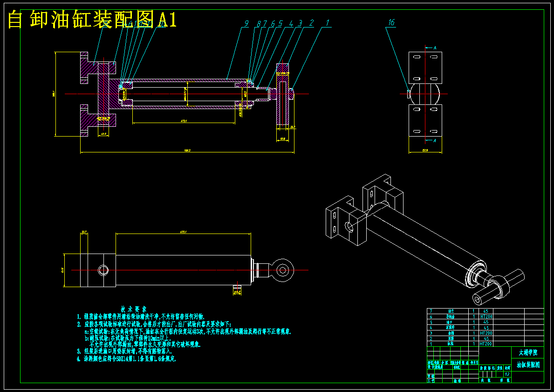Click material cell 'HT200' in row 6
554x392 pixels.
tap(486, 316)
